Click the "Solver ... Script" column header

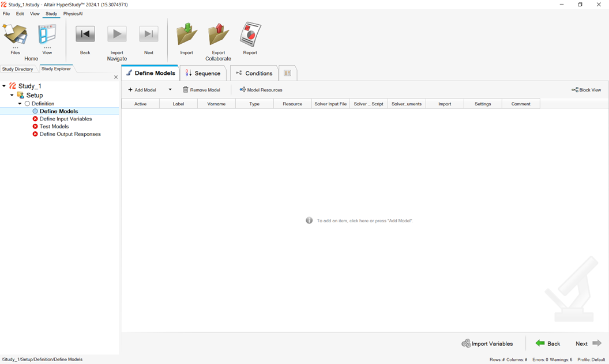tap(369, 104)
